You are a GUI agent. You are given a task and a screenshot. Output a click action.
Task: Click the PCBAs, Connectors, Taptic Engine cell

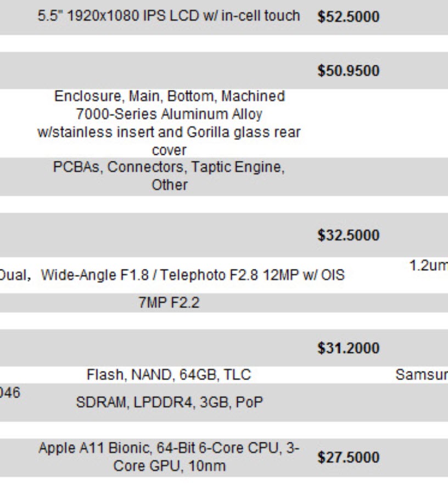[x=169, y=176]
